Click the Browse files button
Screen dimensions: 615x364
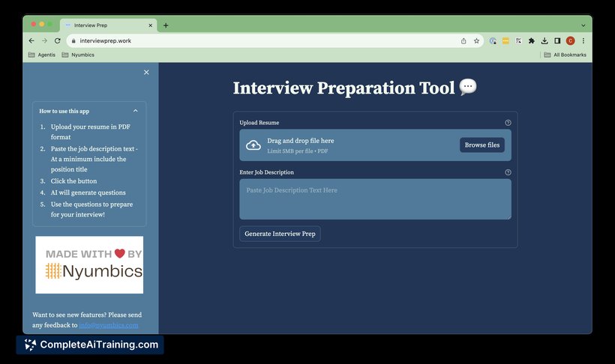tap(482, 145)
